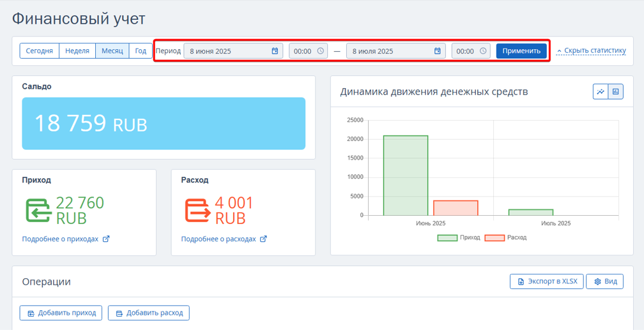The image size is (644, 330).
Task: Click calendar icon in start date field
Action: [x=275, y=51]
